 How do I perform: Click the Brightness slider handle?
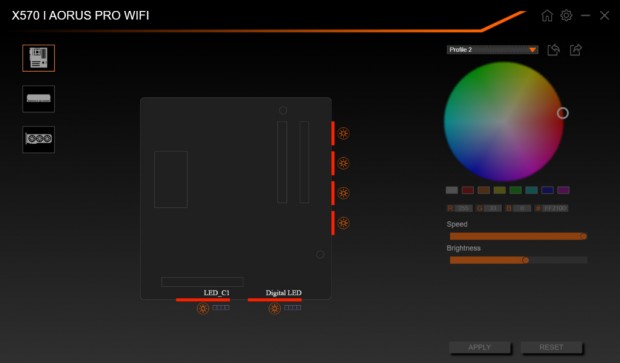coord(525,260)
